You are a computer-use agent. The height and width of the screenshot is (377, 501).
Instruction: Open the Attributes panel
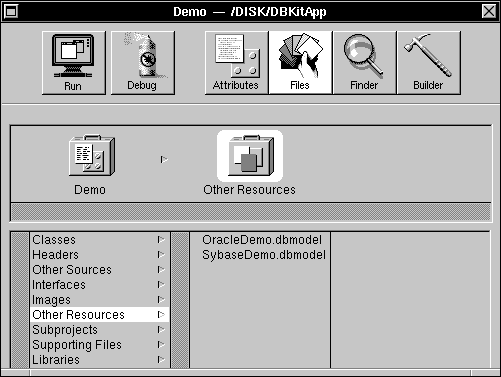click(236, 63)
